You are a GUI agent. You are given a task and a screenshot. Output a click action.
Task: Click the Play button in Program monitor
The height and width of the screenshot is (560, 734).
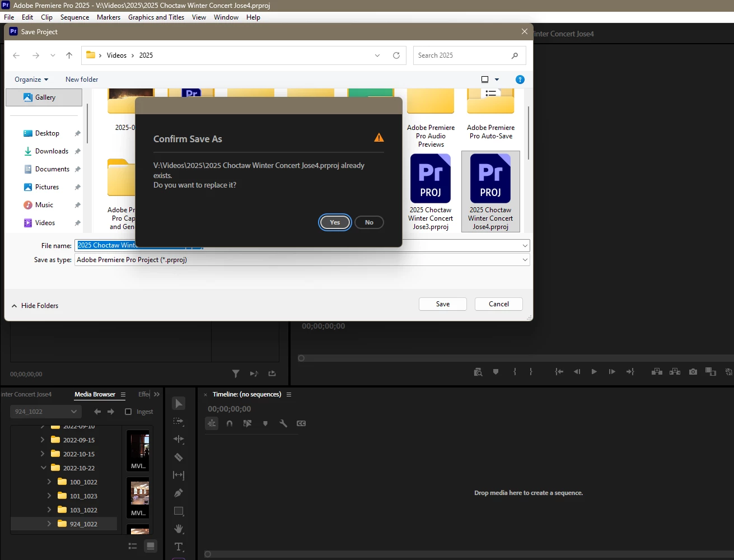(594, 371)
